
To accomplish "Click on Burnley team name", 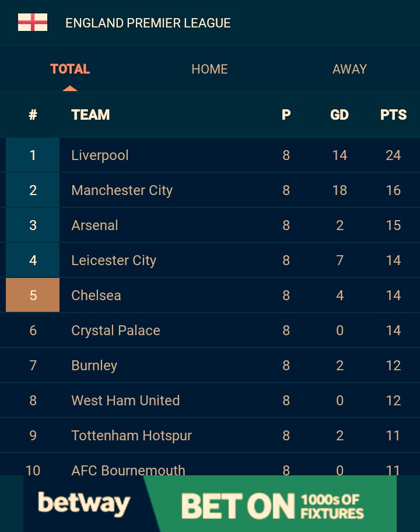I will [x=94, y=366].
